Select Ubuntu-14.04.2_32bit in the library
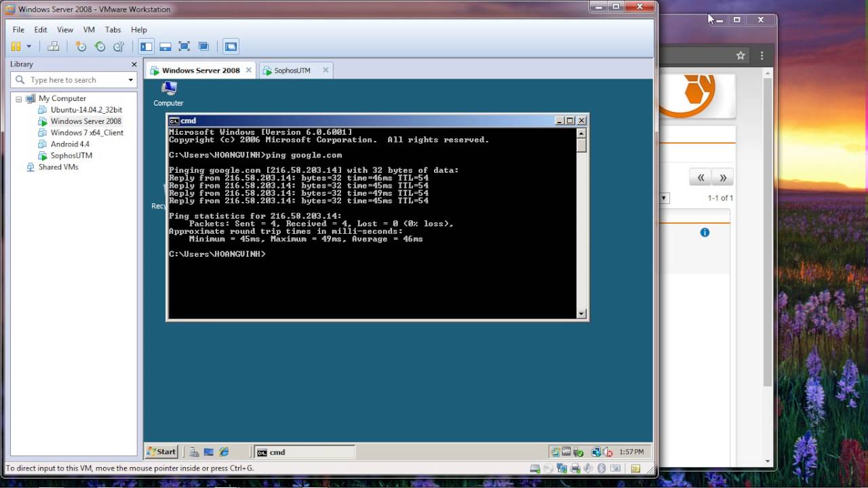The image size is (868, 488). [86, 110]
